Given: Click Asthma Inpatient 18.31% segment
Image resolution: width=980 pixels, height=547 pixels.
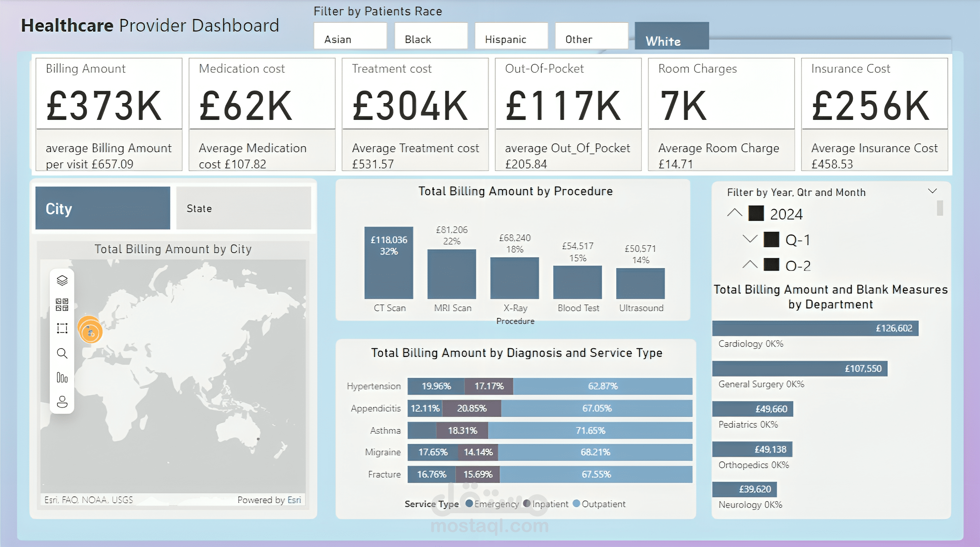Looking at the screenshot, I should [462, 430].
